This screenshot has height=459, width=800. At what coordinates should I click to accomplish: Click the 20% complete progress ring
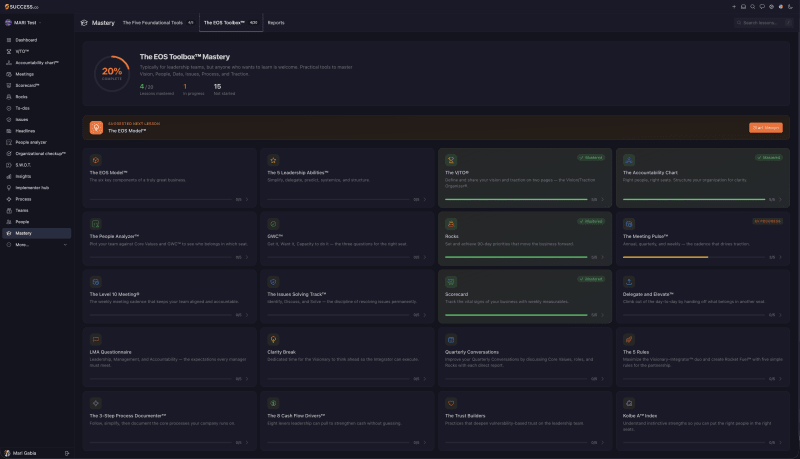[x=112, y=73]
